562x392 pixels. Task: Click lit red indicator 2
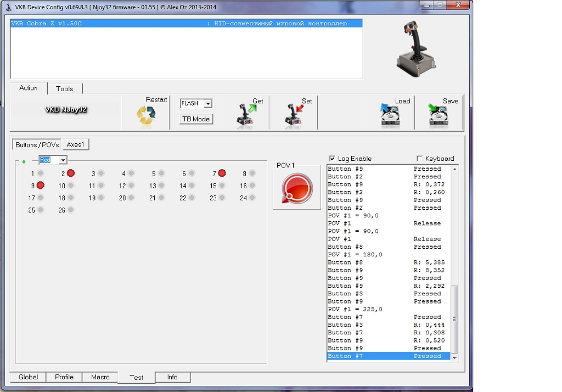(71, 173)
